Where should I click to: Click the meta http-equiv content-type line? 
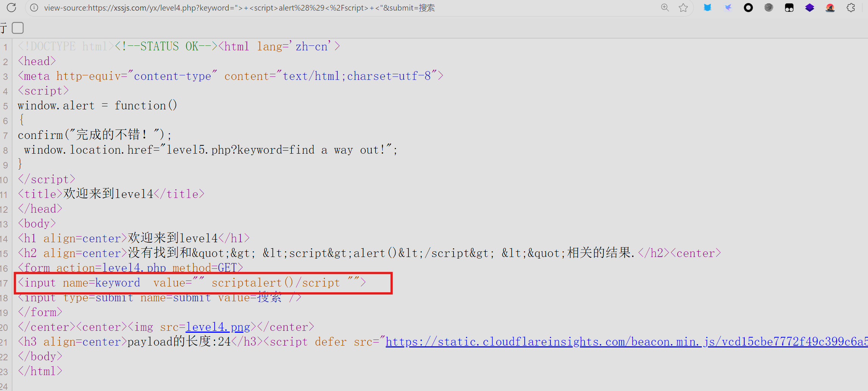tap(231, 76)
